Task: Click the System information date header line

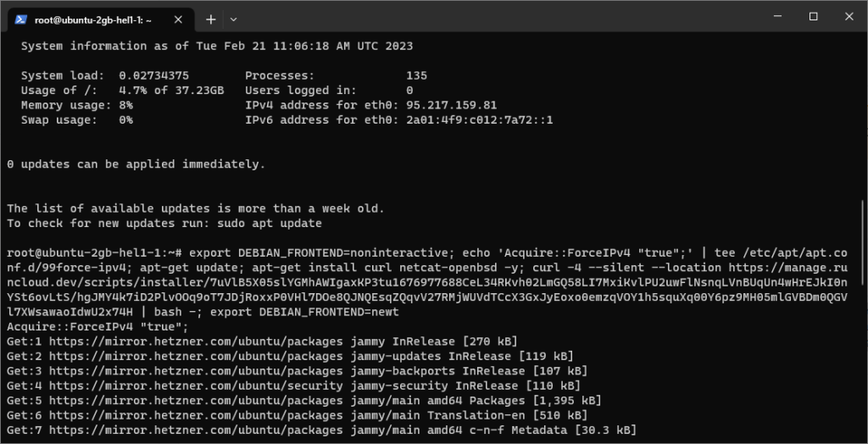Action: [x=217, y=46]
